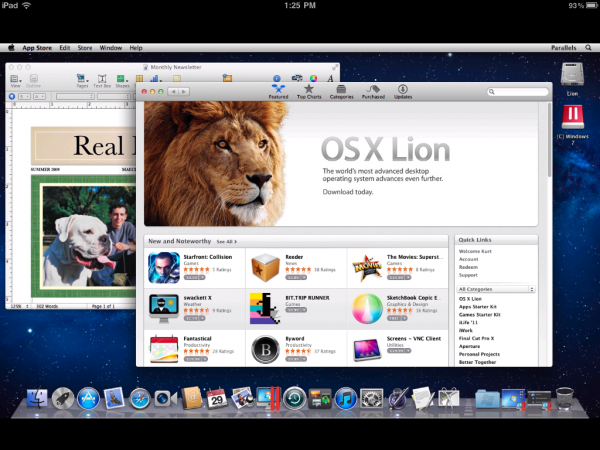Click Account quick link
The image size is (600, 450).
tap(468, 259)
